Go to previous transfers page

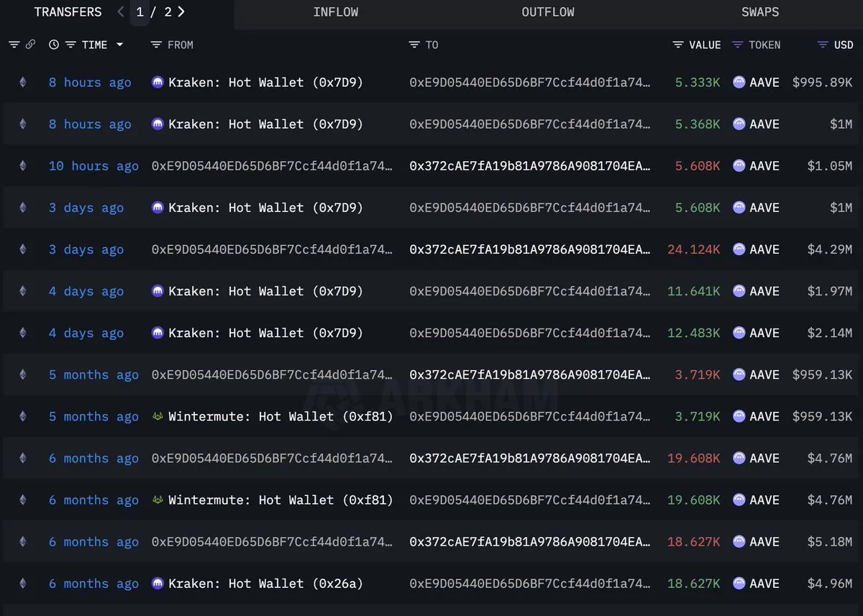tap(121, 12)
